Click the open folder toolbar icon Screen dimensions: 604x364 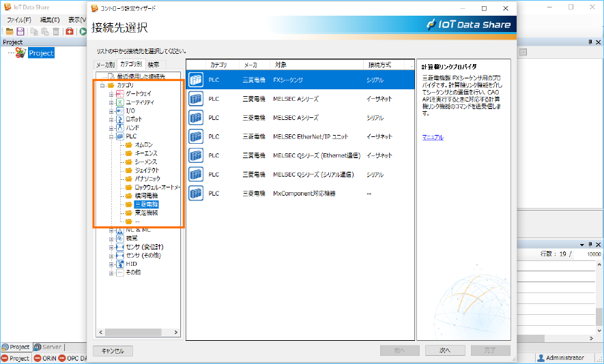pyautogui.click(x=10, y=32)
